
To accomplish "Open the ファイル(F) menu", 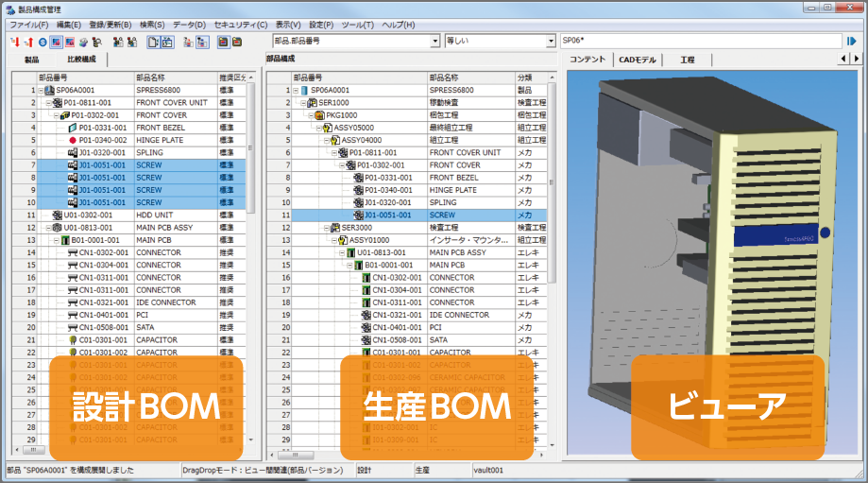I will pyautogui.click(x=29, y=24).
